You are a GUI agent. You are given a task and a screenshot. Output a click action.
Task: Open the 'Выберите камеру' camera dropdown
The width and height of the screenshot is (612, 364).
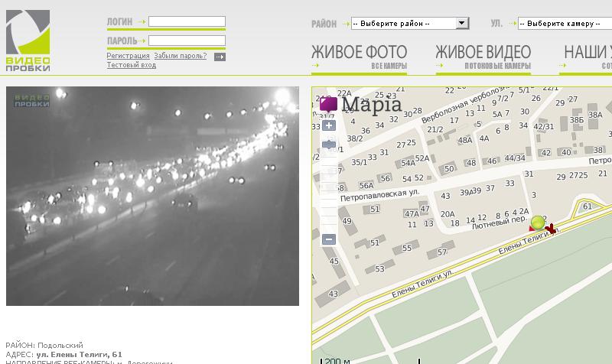[564, 24]
